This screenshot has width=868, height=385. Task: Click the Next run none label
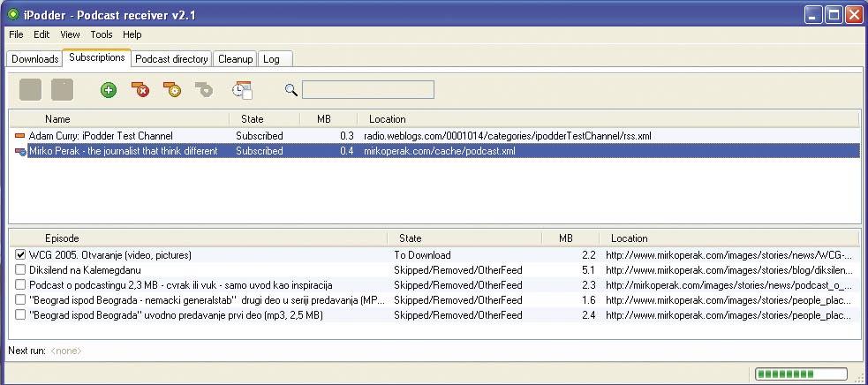[x=45, y=350]
